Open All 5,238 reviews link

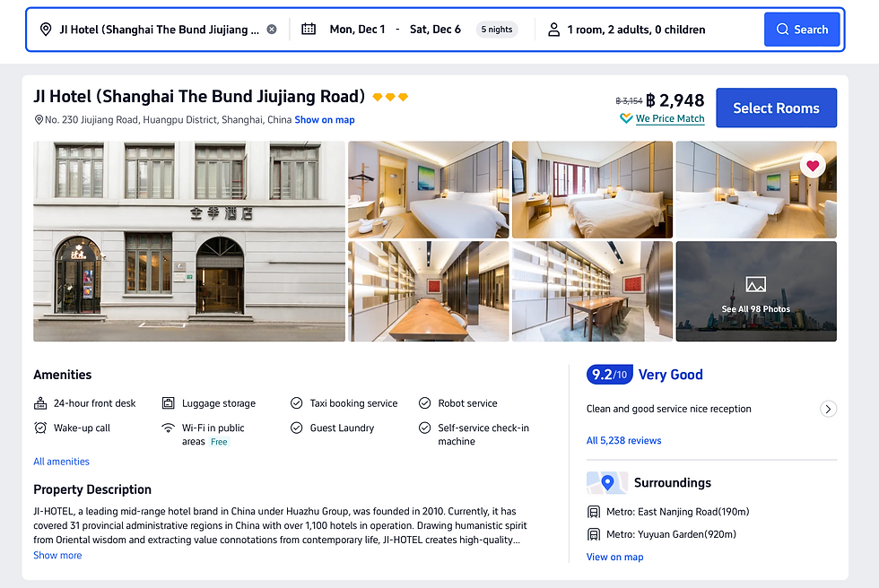(x=623, y=441)
